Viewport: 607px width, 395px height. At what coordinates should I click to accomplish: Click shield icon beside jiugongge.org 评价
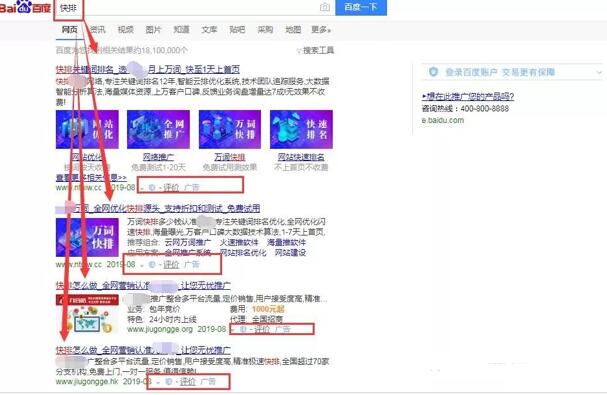point(243,329)
